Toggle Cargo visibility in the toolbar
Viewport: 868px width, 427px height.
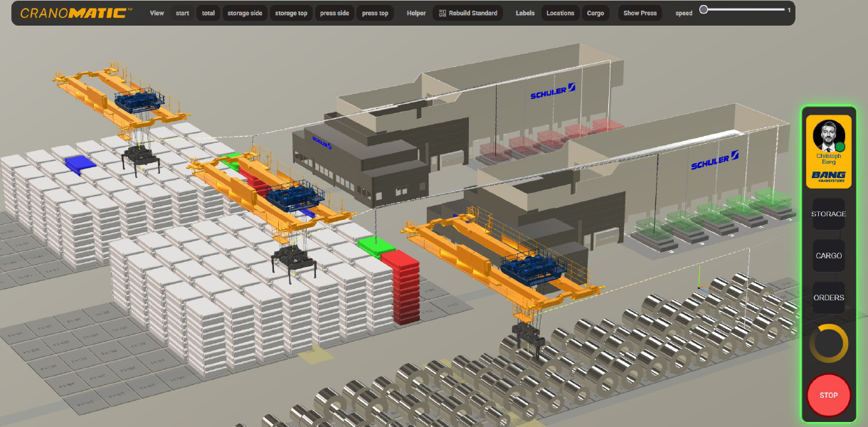(595, 13)
